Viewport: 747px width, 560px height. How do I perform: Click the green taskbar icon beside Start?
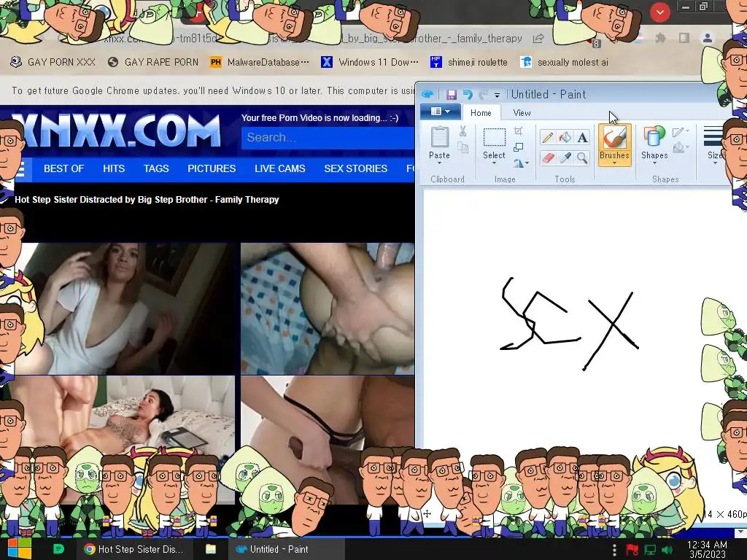click(58, 549)
